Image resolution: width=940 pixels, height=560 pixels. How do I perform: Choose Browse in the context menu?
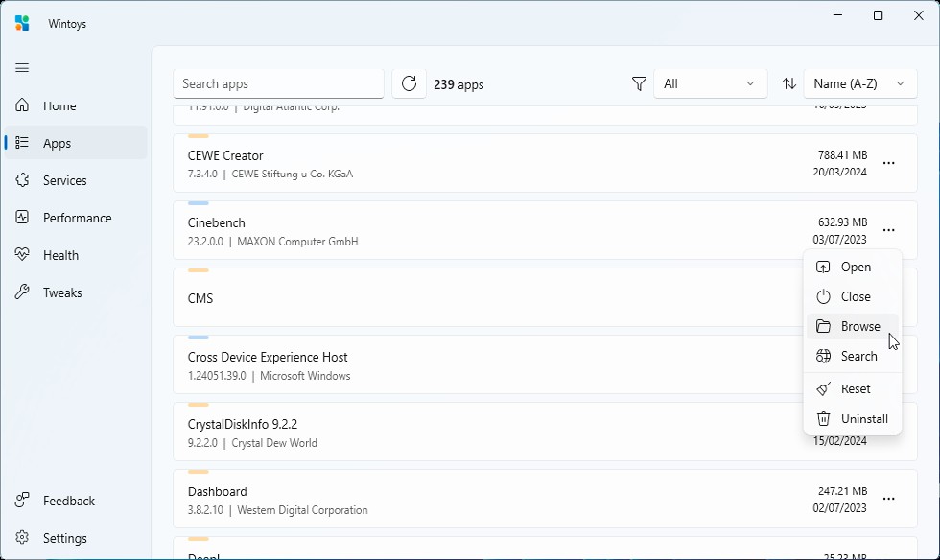click(853, 326)
